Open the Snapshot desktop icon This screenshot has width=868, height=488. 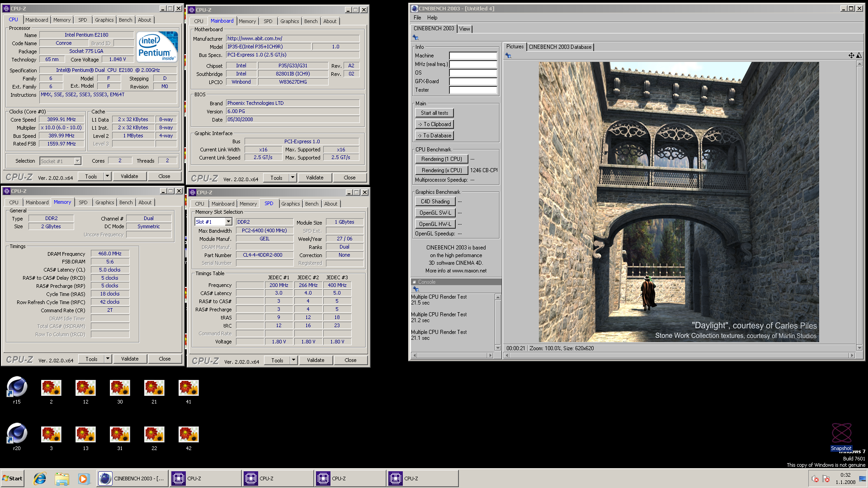(x=841, y=436)
